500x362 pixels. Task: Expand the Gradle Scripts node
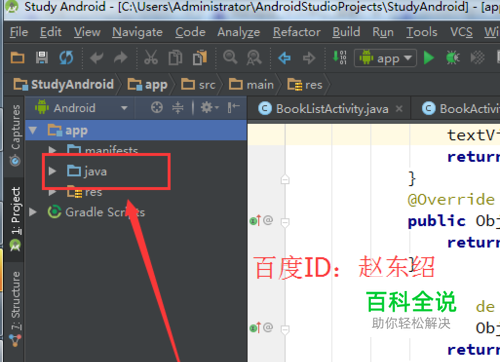(33, 212)
